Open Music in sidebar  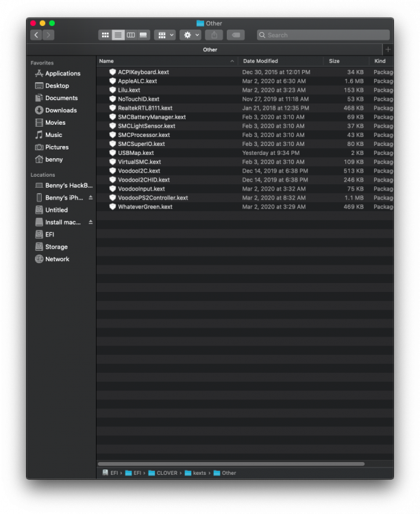[53, 135]
